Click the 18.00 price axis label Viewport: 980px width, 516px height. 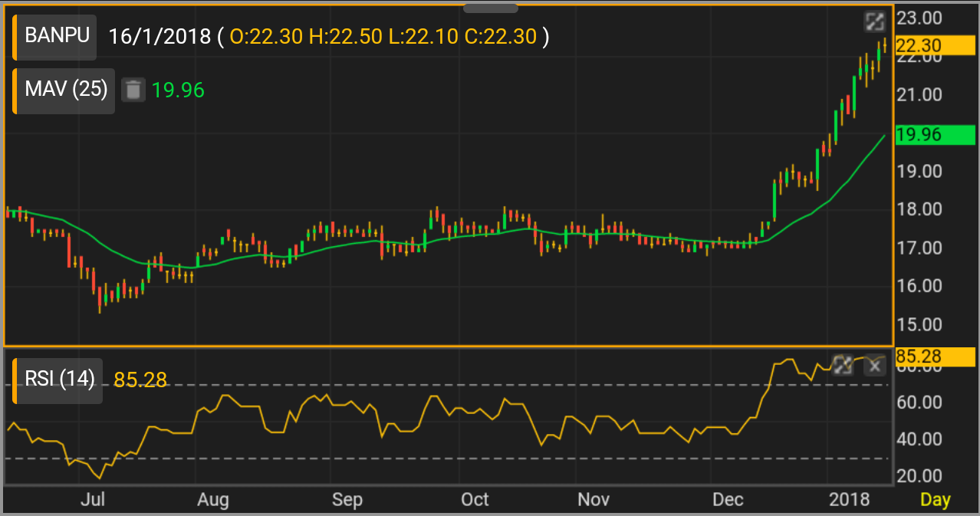[919, 209]
